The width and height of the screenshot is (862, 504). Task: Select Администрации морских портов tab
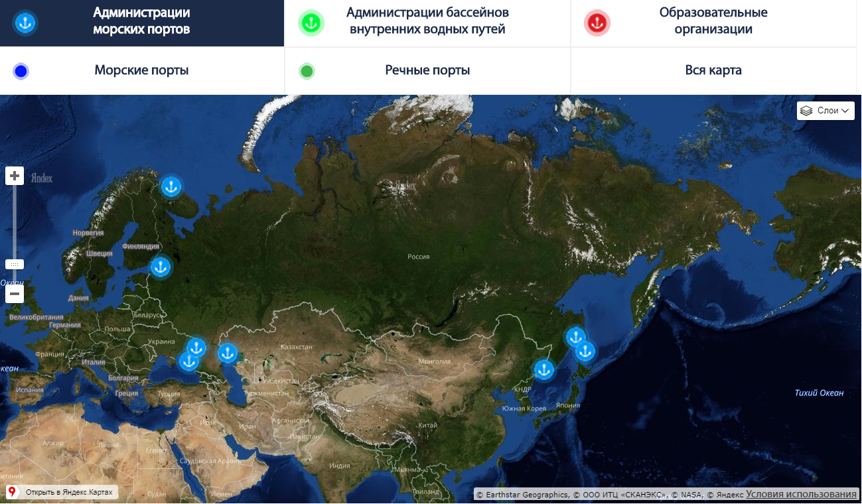142,23
